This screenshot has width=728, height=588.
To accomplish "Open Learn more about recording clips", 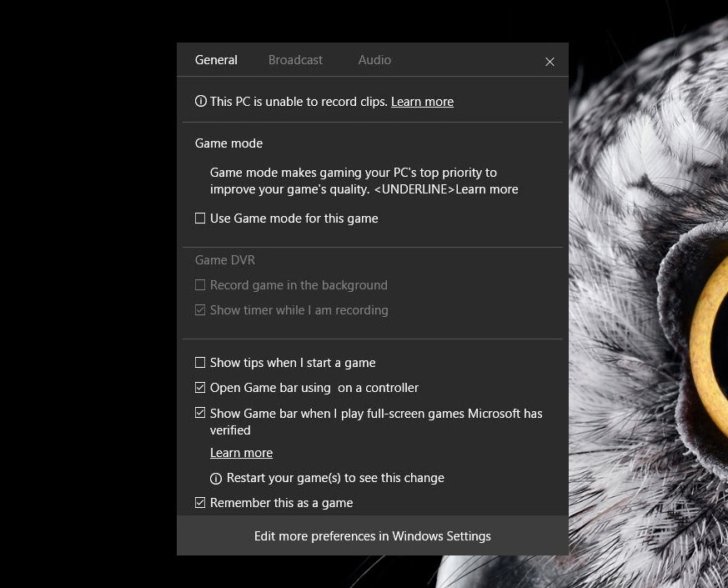I will point(422,101).
